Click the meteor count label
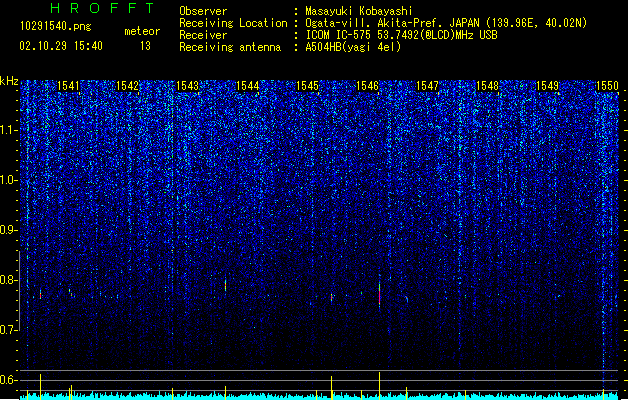 tap(142, 31)
